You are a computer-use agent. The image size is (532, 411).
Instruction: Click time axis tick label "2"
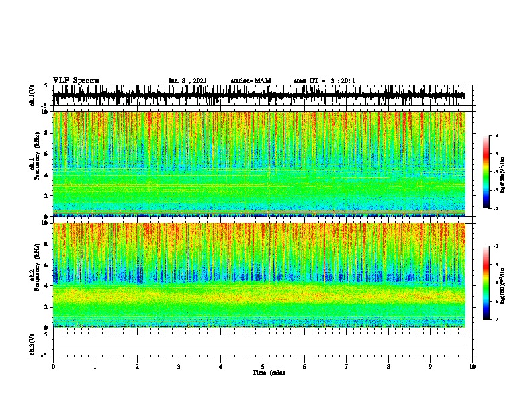[x=137, y=367]
